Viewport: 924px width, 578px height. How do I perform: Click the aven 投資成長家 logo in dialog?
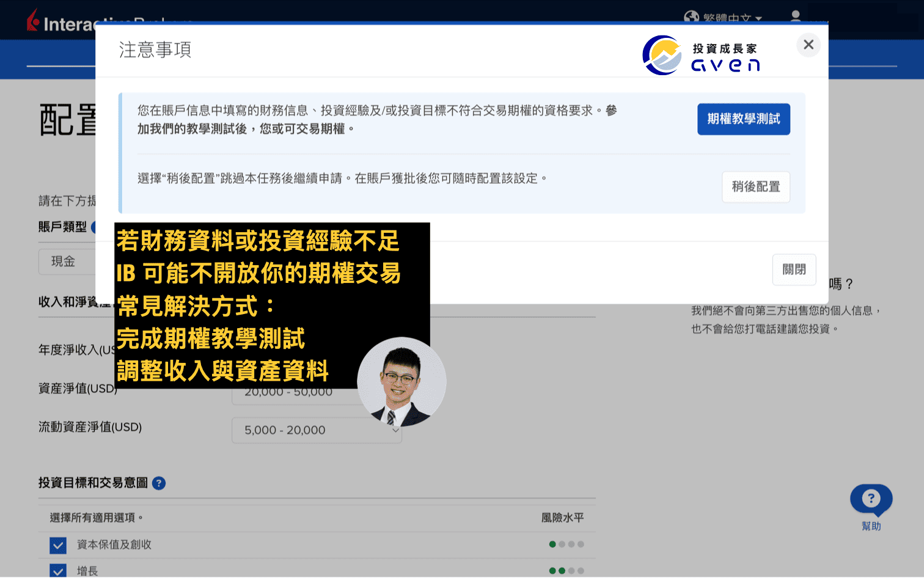click(700, 54)
